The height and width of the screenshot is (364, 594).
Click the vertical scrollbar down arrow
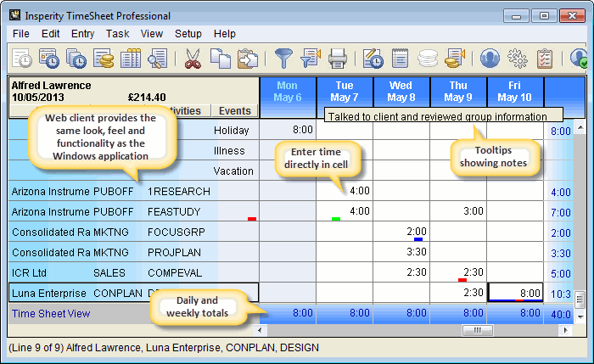[580, 316]
